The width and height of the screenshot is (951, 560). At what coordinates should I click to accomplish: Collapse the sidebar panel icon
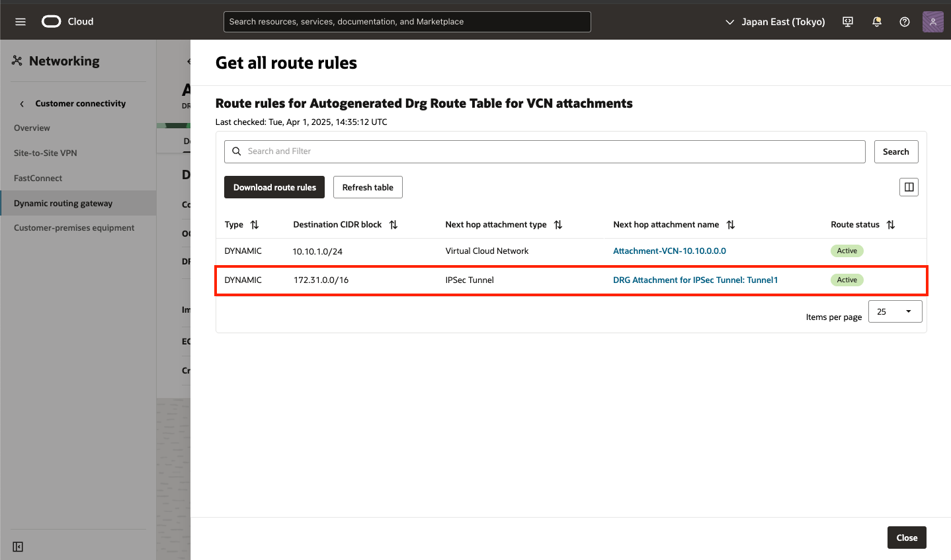coord(18,547)
